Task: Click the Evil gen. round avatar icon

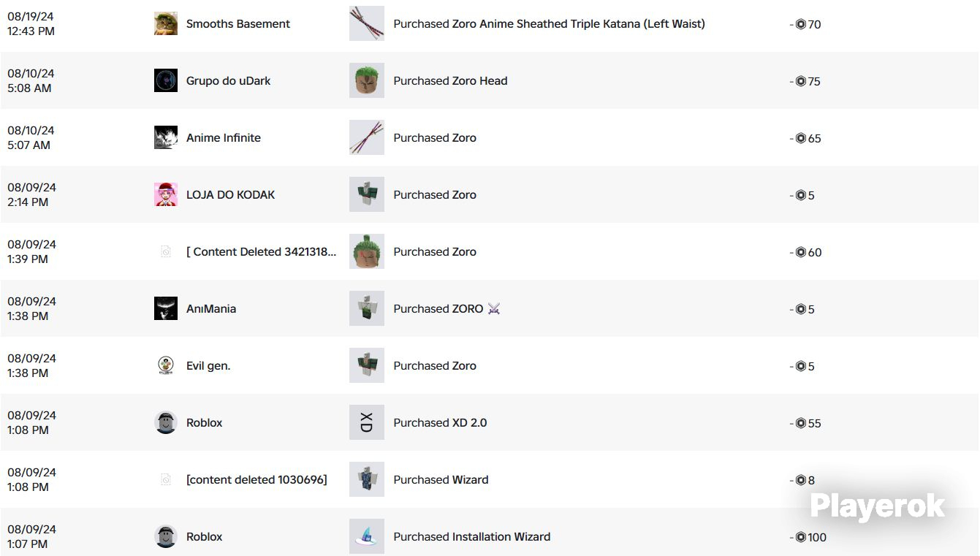Action: click(166, 365)
